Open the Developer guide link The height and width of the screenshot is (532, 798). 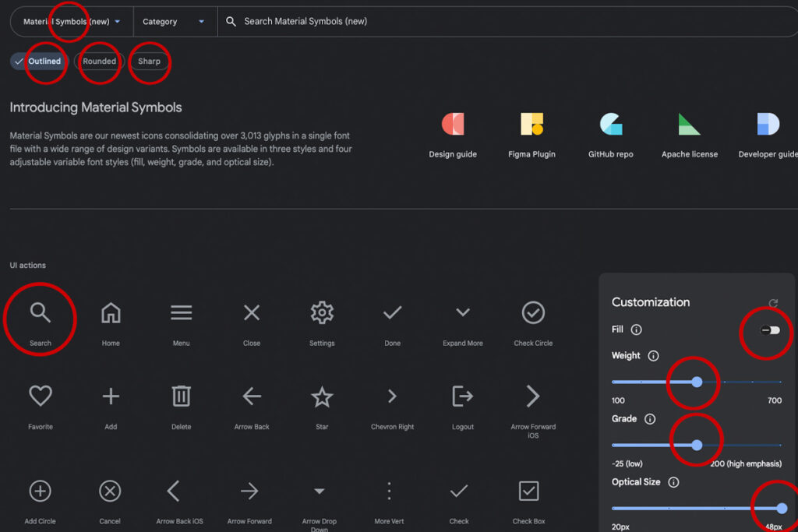tap(768, 136)
